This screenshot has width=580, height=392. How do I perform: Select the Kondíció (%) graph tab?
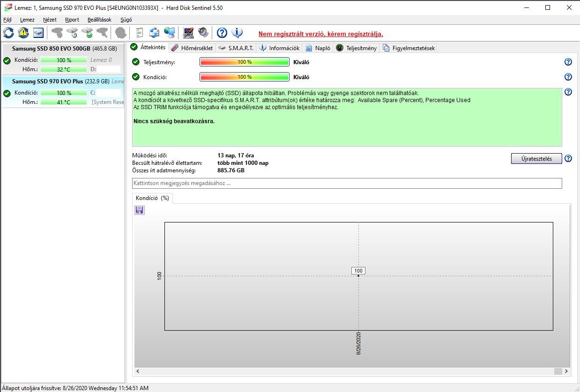tap(152, 198)
